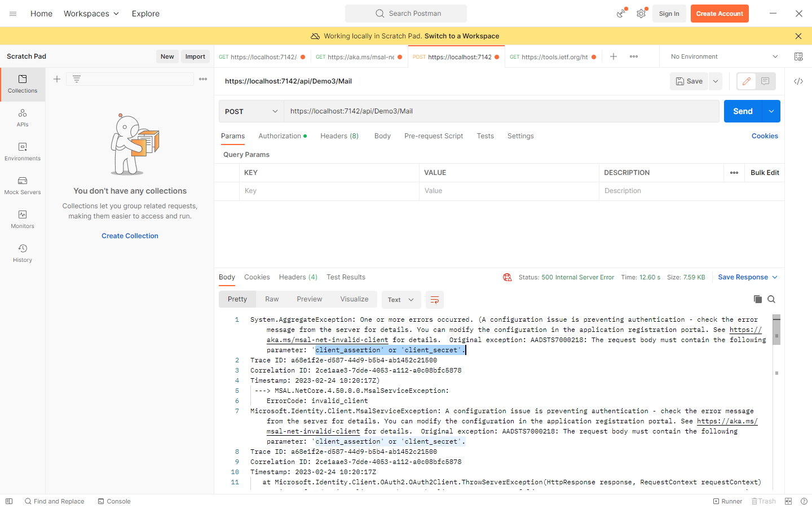The height and width of the screenshot is (508, 812).
Task: Click the Create Collection link
Action: click(x=130, y=236)
